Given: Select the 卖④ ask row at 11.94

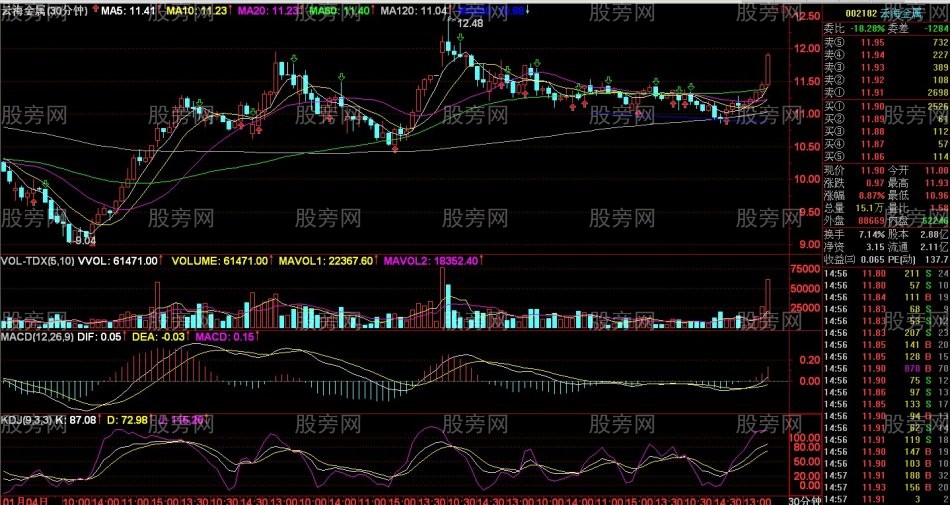Looking at the screenshot, I should [886, 55].
